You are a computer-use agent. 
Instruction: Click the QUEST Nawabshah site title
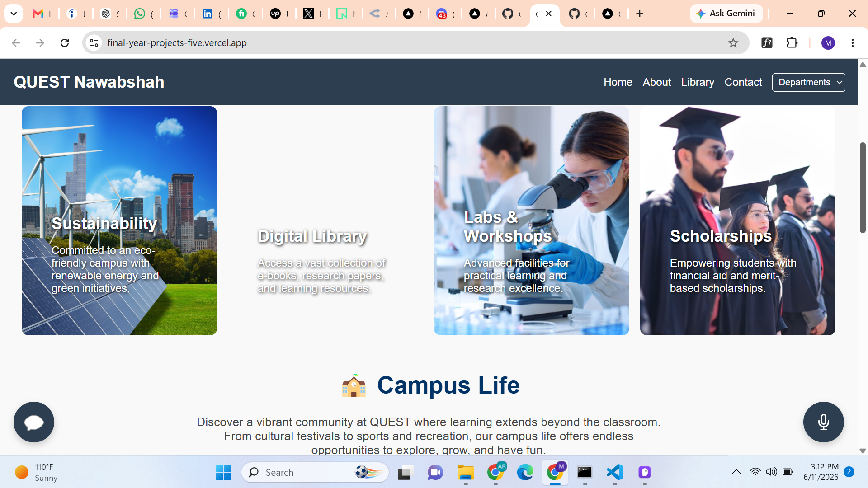(89, 82)
